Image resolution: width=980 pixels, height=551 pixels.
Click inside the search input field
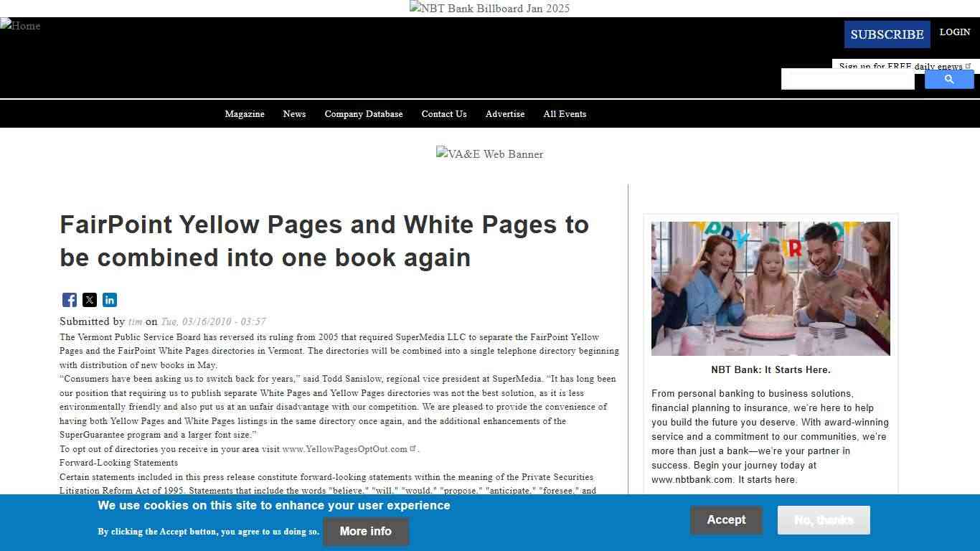click(x=847, y=79)
